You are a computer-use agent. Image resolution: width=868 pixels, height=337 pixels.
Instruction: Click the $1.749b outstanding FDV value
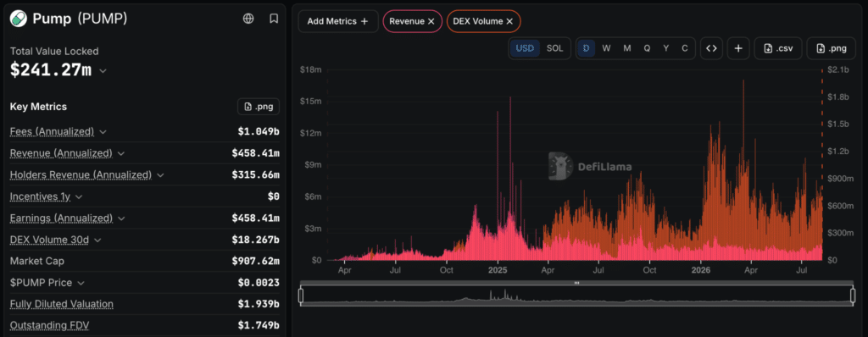(259, 325)
